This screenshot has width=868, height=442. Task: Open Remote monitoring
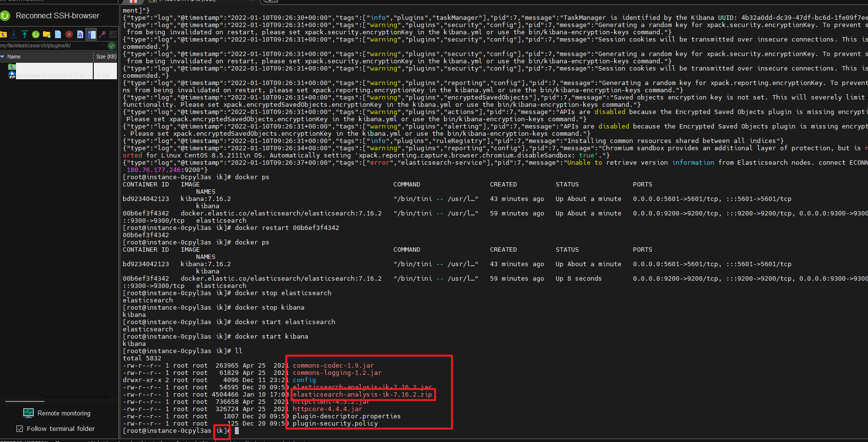tap(57, 413)
